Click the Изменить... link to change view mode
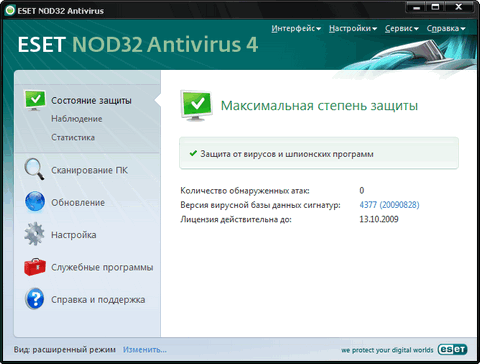Image resolution: width=480 pixels, height=364 pixels. pos(145,350)
